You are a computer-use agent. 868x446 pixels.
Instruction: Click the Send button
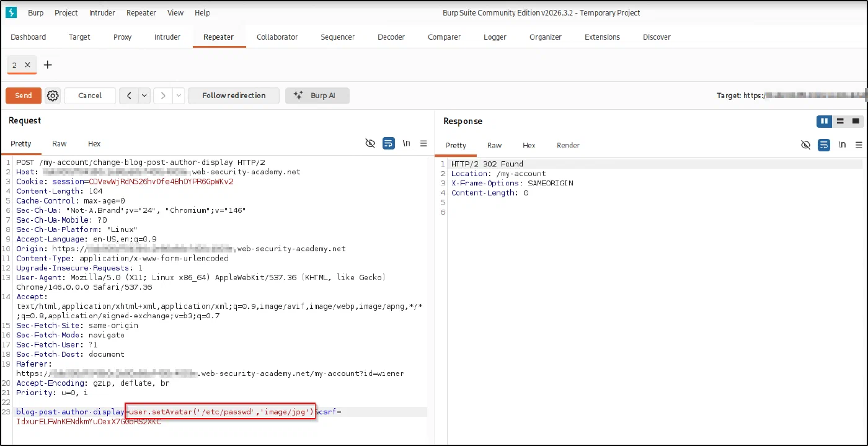24,96
